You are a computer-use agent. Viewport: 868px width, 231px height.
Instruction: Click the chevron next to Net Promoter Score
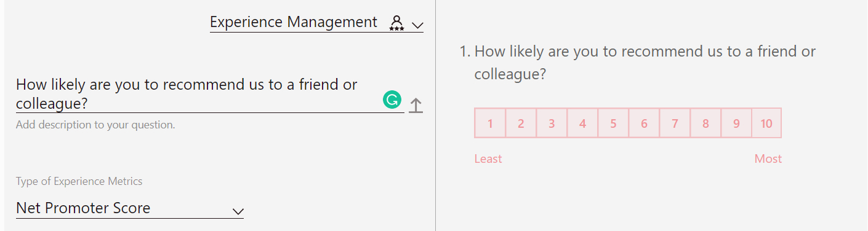[238, 211]
